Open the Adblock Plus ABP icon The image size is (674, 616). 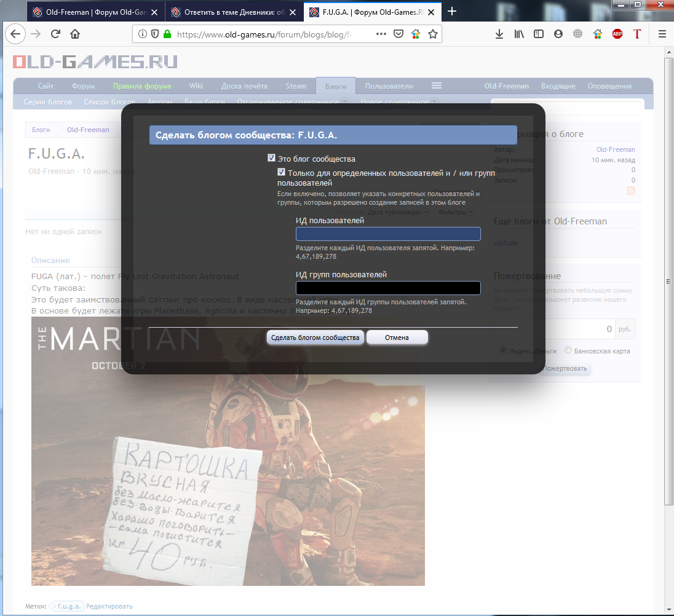coord(617,34)
